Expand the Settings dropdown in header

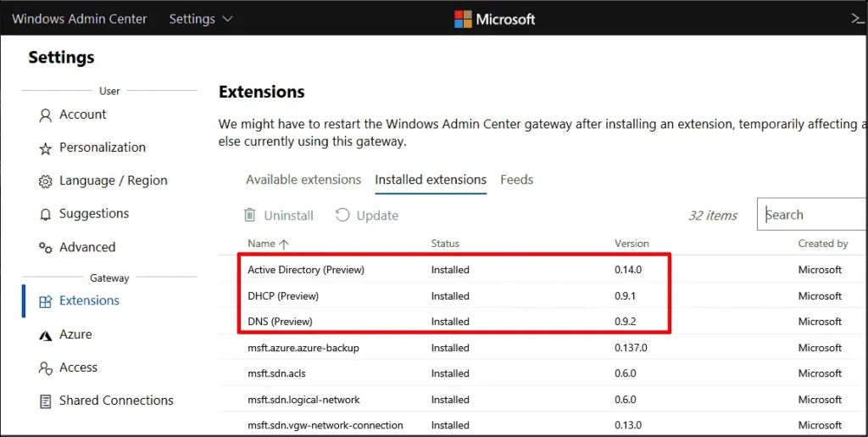click(201, 19)
